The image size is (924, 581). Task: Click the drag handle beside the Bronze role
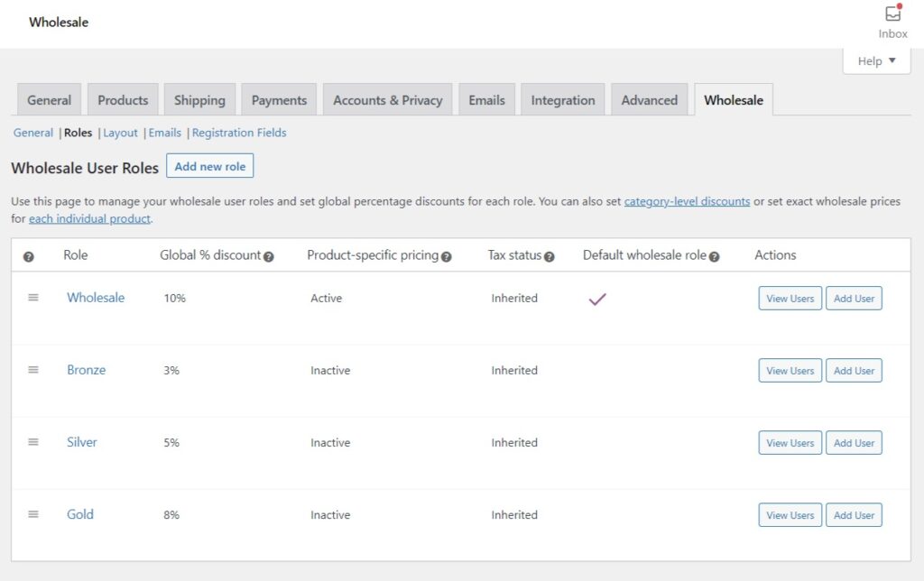pos(33,370)
